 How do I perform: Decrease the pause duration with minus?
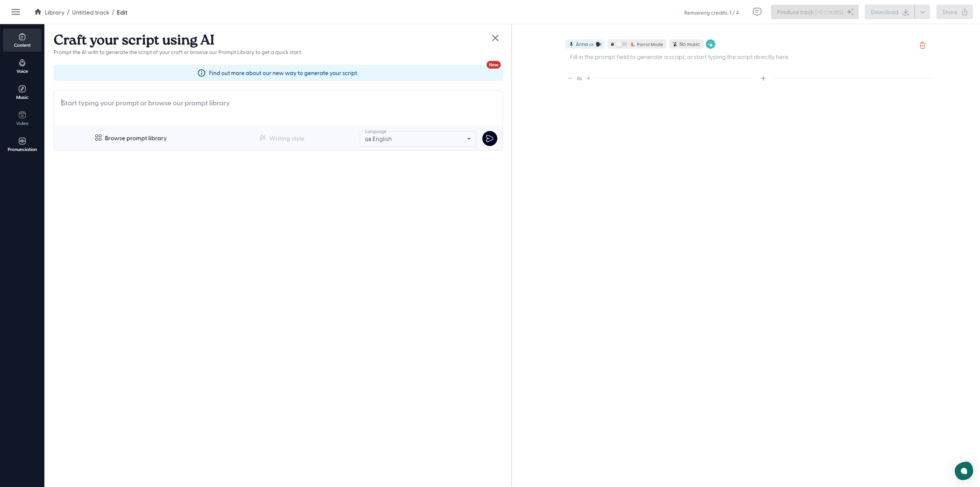pyautogui.click(x=570, y=78)
